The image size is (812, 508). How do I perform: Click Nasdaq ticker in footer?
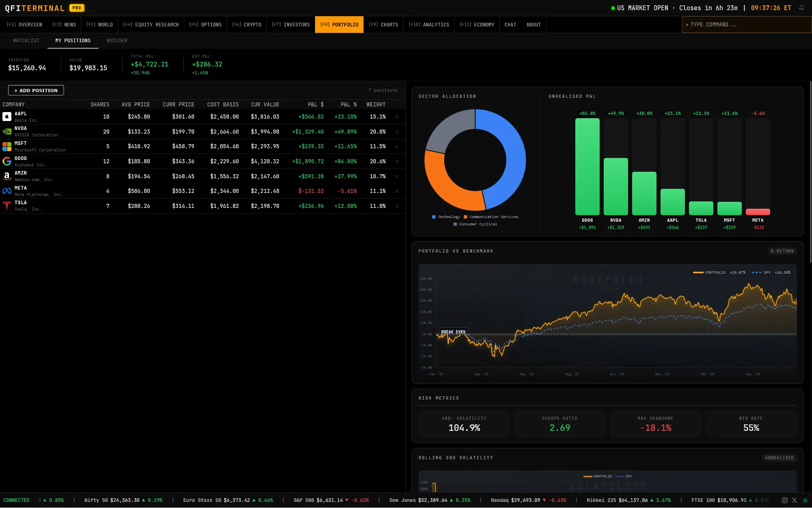pyautogui.click(x=529, y=500)
